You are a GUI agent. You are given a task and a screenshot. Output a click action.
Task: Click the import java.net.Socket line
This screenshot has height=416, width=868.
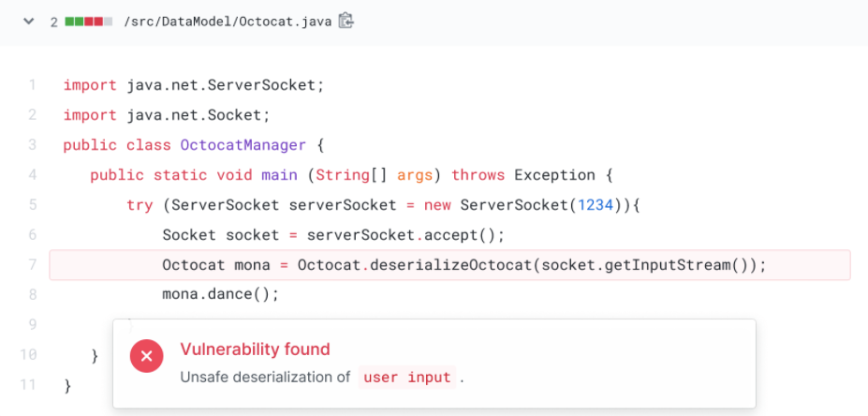click(x=167, y=115)
